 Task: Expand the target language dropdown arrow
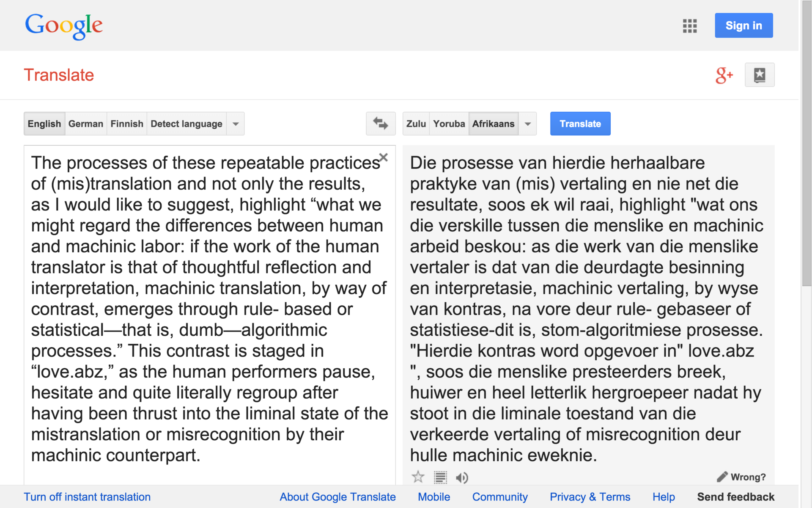point(527,124)
